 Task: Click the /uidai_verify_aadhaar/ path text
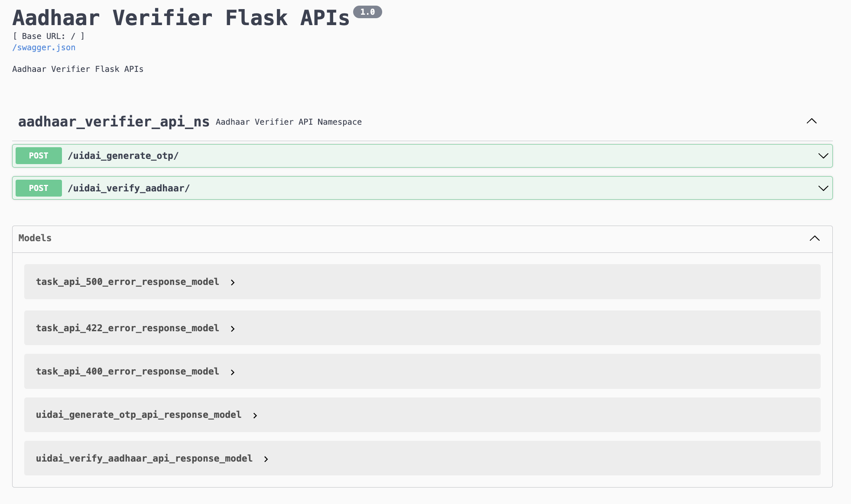click(x=129, y=188)
